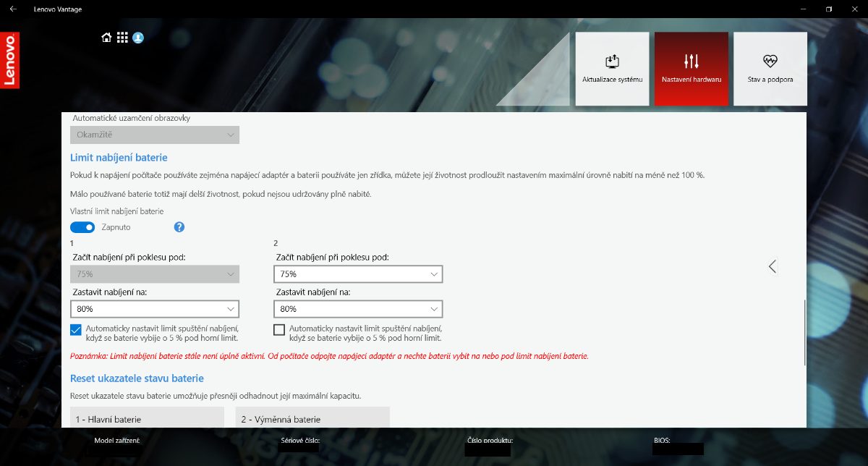The height and width of the screenshot is (466, 868).
Task: Uncheck automatic charge limit checkbox for battery 1
Action: coord(77,330)
